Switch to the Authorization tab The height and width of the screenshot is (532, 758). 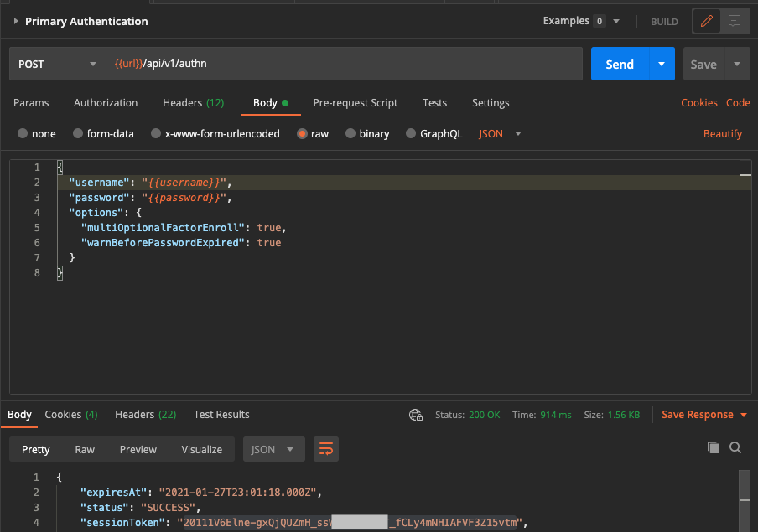[x=106, y=103]
